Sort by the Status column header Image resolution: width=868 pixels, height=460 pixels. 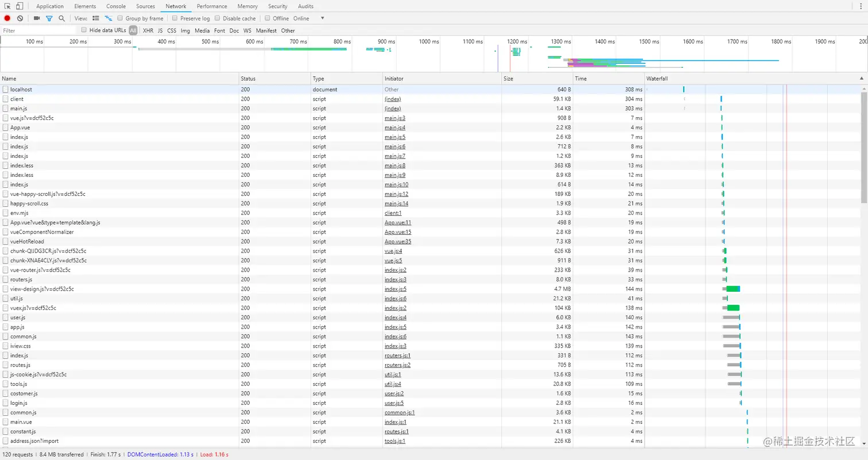pos(275,78)
